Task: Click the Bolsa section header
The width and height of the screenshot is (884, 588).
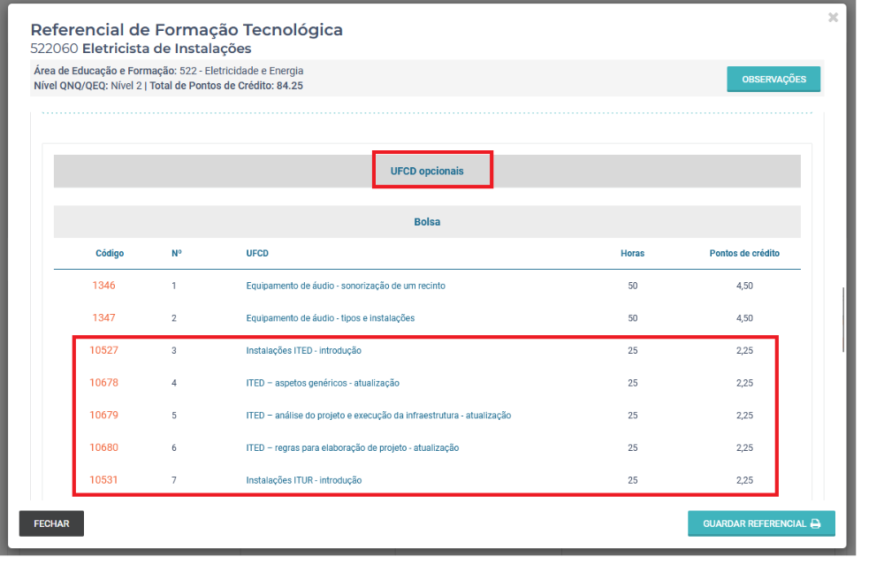Action: pos(427,222)
